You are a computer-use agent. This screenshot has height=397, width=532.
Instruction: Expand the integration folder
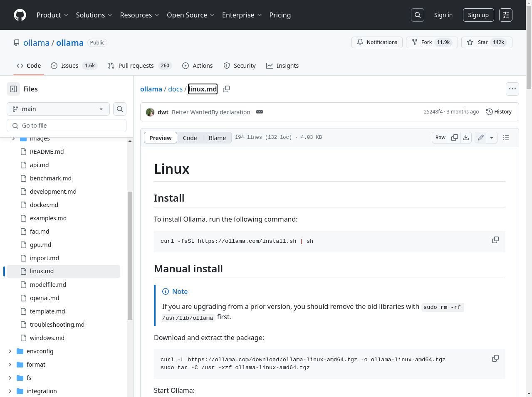click(10, 391)
